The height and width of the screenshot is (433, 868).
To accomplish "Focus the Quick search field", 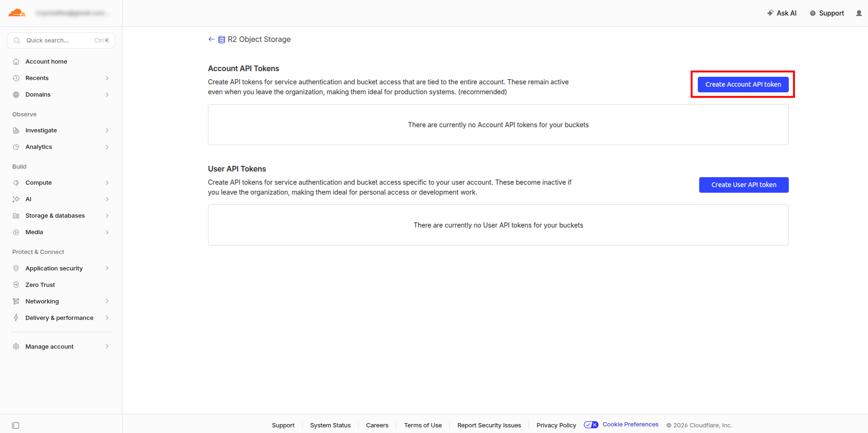I will coord(61,41).
